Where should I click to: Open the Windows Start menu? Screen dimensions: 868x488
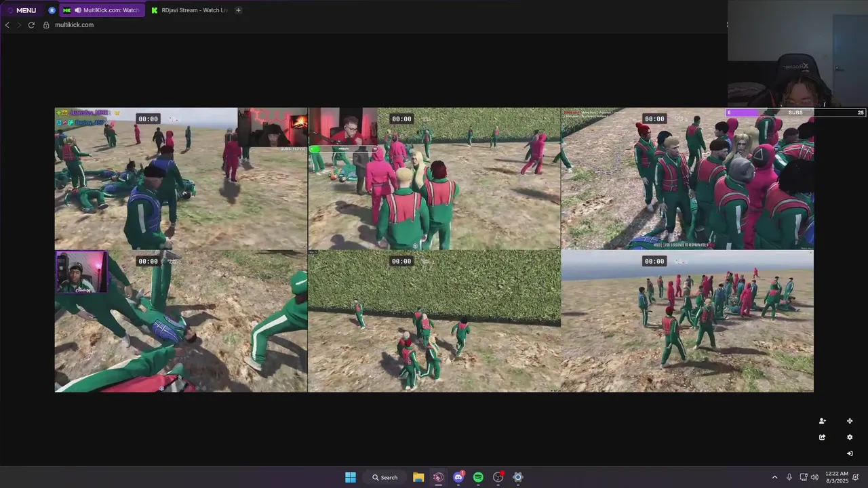click(351, 477)
